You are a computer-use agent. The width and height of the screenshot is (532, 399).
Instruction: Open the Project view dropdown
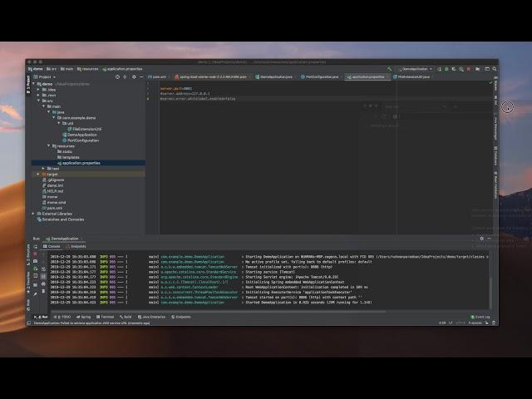[x=44, y=77]
